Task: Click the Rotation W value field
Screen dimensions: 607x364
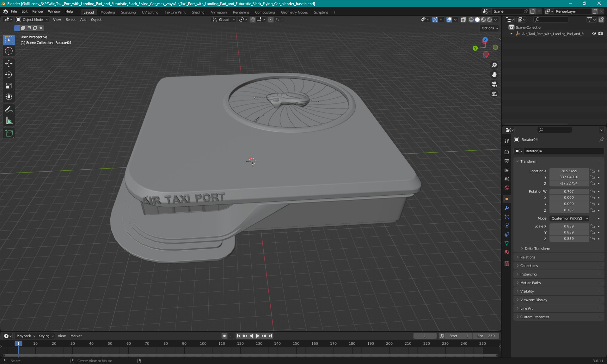Action: click(x=569, y=191)
